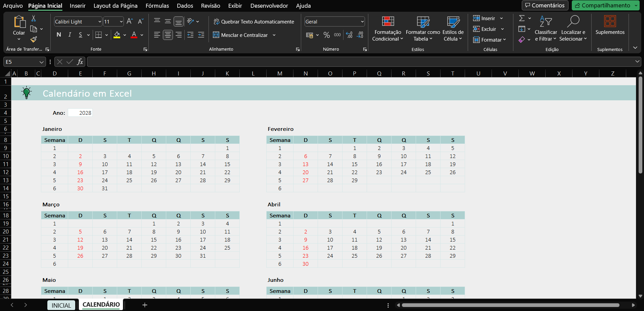Screen dimensions: 644x311
Task: Switch to the Fórmulas ribbon tab
Action: (157, 6)
